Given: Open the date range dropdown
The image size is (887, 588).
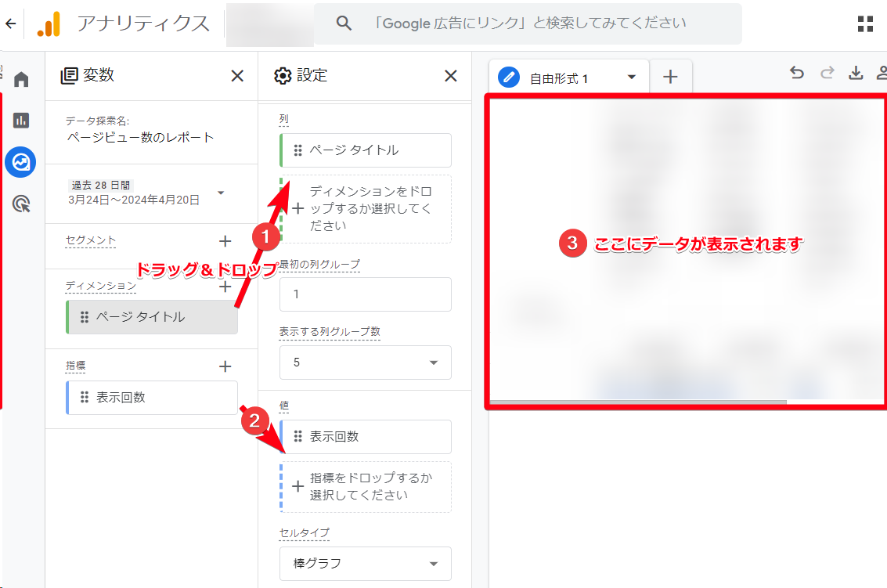Looking at the screenshot, I should pos(222,193).
